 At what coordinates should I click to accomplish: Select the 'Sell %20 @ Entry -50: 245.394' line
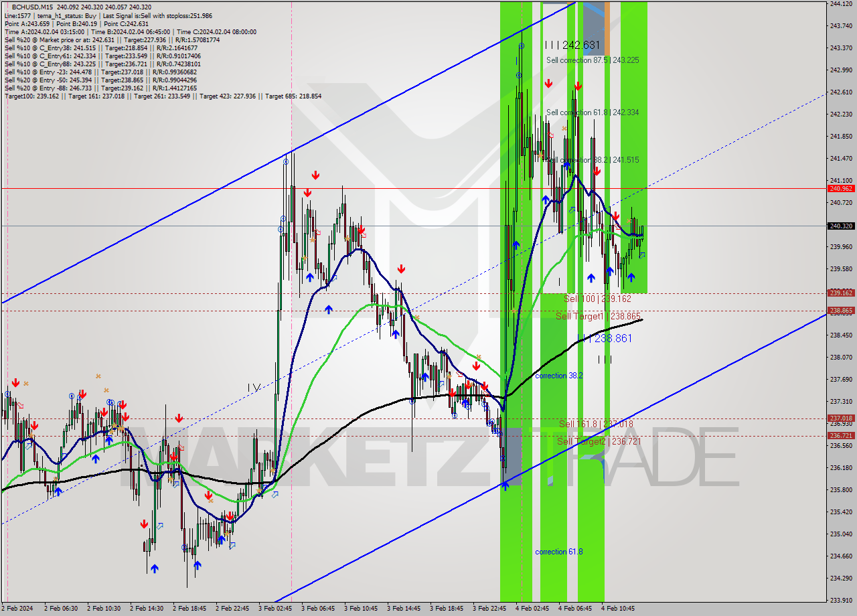[x=100, y=80]
